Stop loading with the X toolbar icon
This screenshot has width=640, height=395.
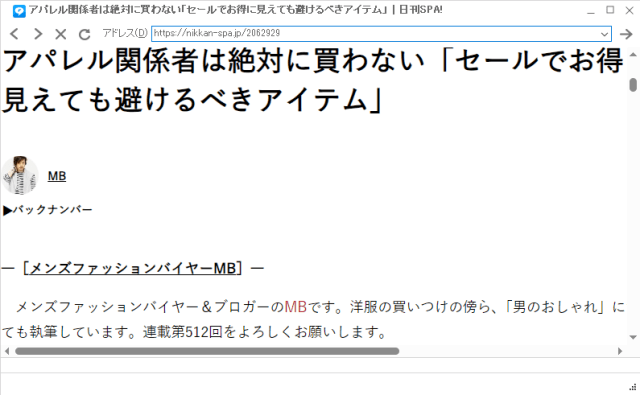click(61, 34)
